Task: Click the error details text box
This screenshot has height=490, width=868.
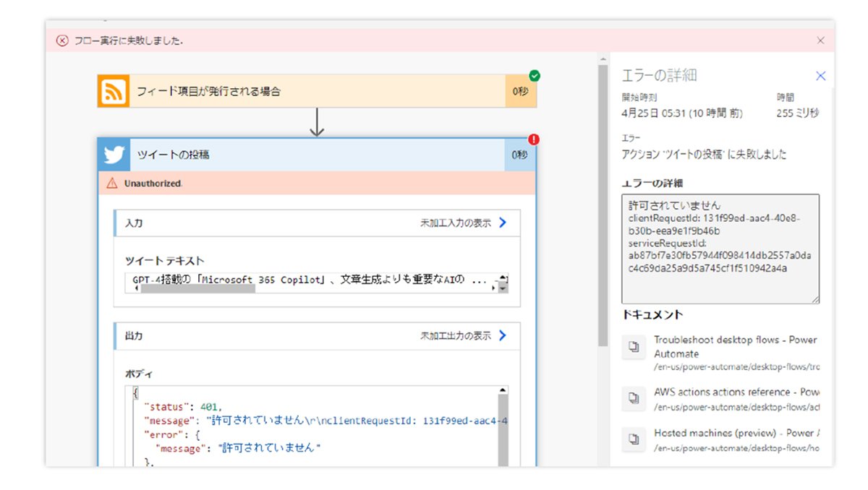Action: 720,249
